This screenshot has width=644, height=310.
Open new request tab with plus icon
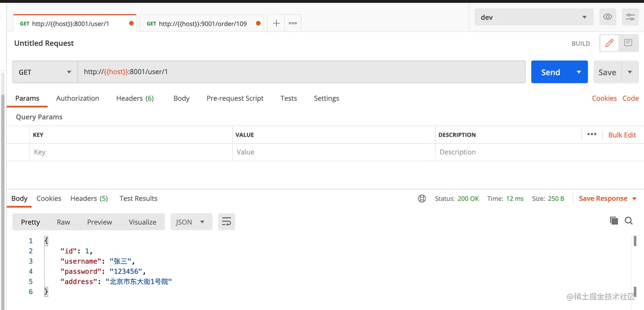click(276, 23)
